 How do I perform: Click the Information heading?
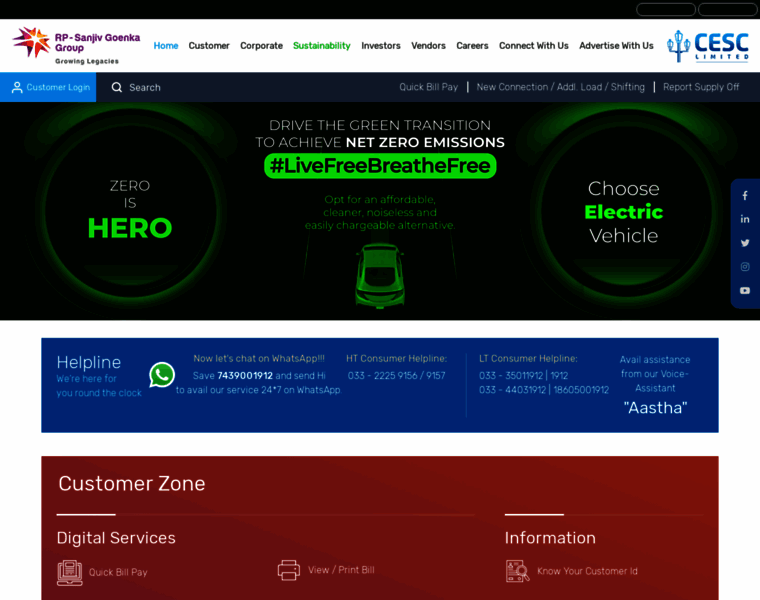pos(550,538)
